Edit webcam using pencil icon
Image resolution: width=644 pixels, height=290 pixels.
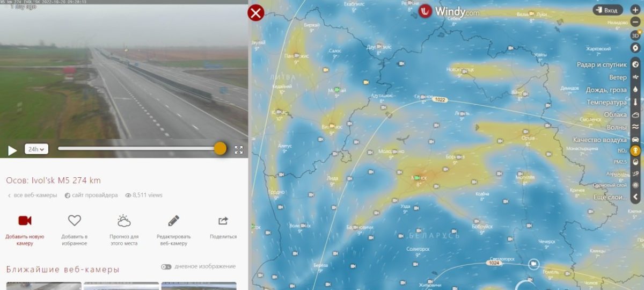[x=173, y=230]
